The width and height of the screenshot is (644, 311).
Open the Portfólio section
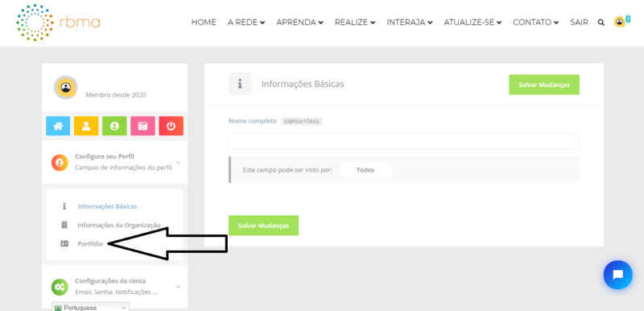point(90,243)
